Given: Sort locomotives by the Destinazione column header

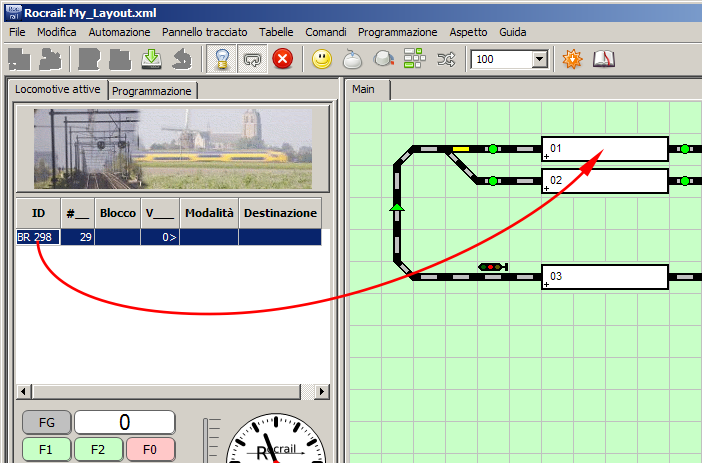Looking at the screenshot, I should coord(280,213).
